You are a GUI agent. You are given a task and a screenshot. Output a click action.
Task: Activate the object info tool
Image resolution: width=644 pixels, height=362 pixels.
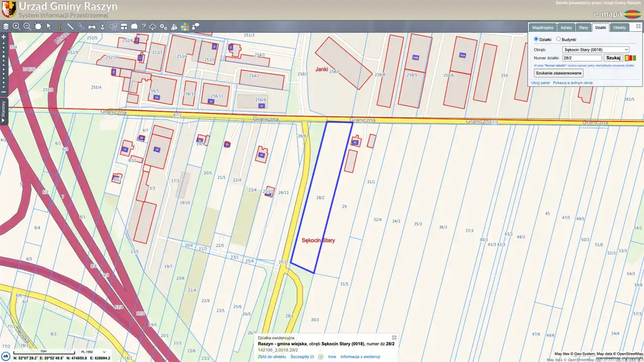click(59, 26)
